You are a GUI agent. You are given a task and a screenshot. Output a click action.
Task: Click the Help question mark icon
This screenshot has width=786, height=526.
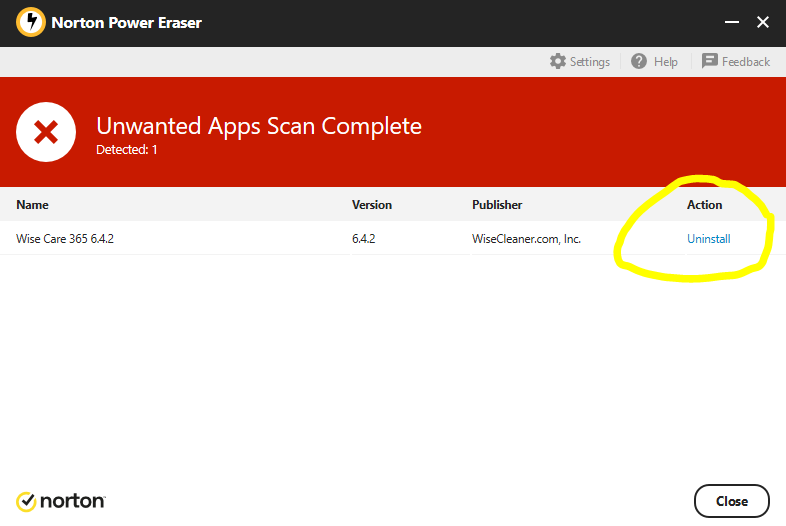coord(639,61)
